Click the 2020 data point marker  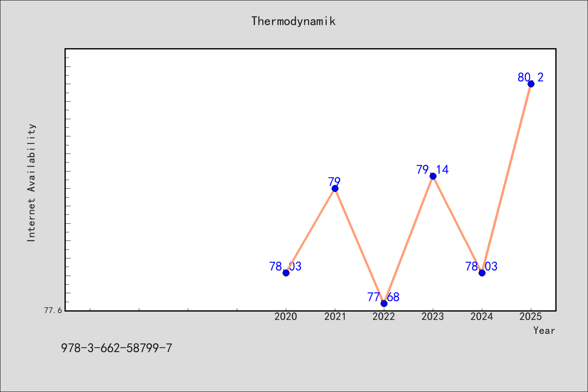click(286, 273)
